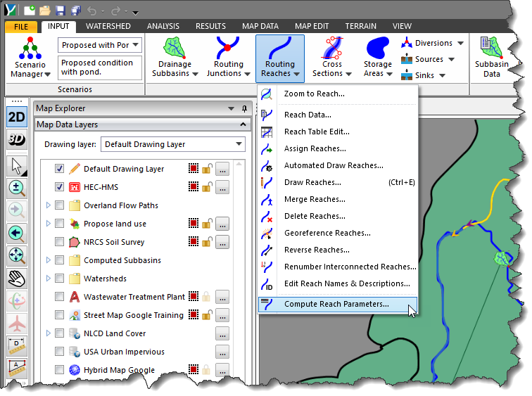The height and width of the screenshot is (396, 532).
Task: Check the Watersheds layer checkbox
Action: click(59, 279)
